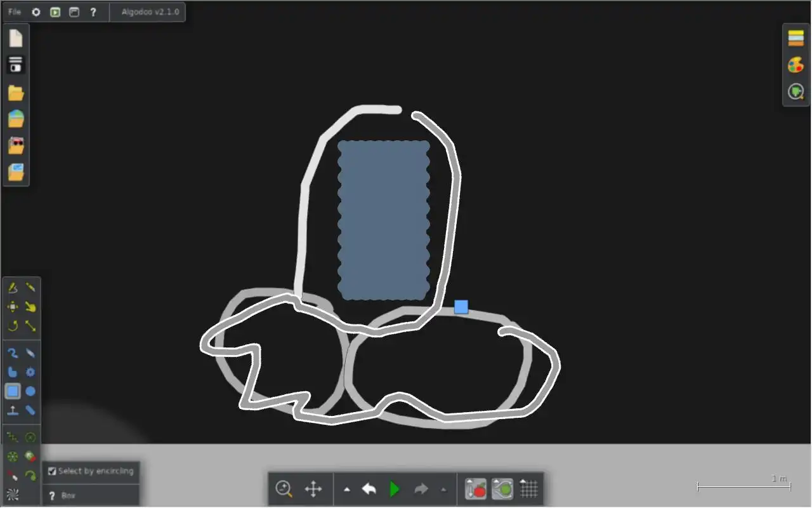The height and width of the screenshot is (508, 812).
Task: Select the Texture tool with spiral icon
Action: coord(12,493)
